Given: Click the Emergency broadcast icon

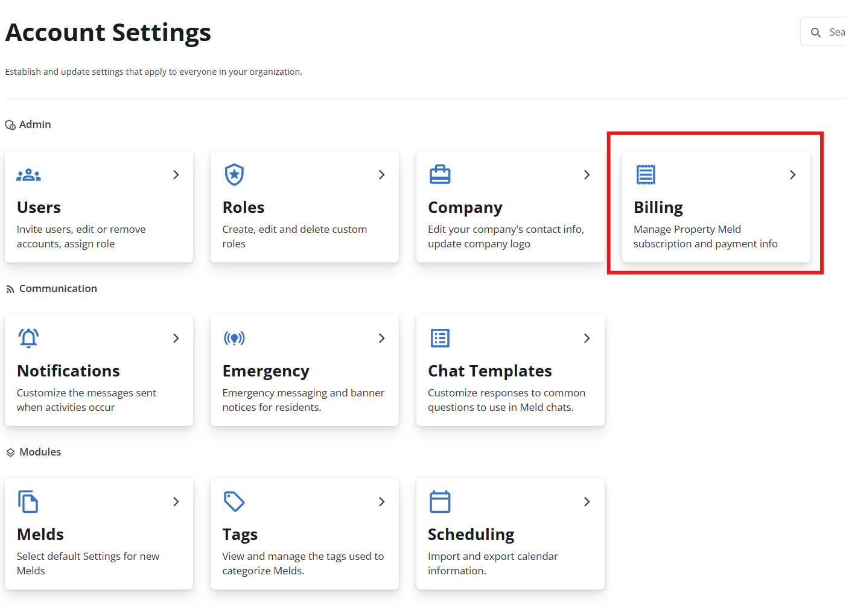Looking at the screenshot, I should (x=234, y=338).
